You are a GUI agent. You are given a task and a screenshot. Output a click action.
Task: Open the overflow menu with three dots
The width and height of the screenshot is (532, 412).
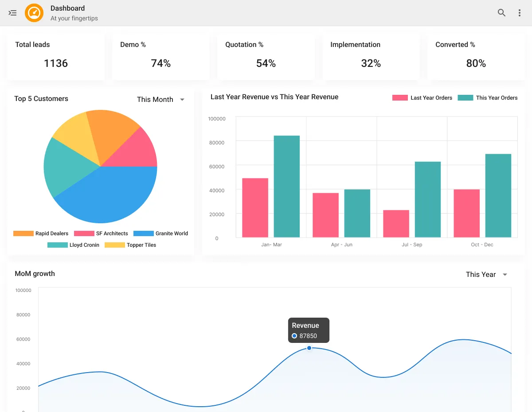(x=519, y=13)
